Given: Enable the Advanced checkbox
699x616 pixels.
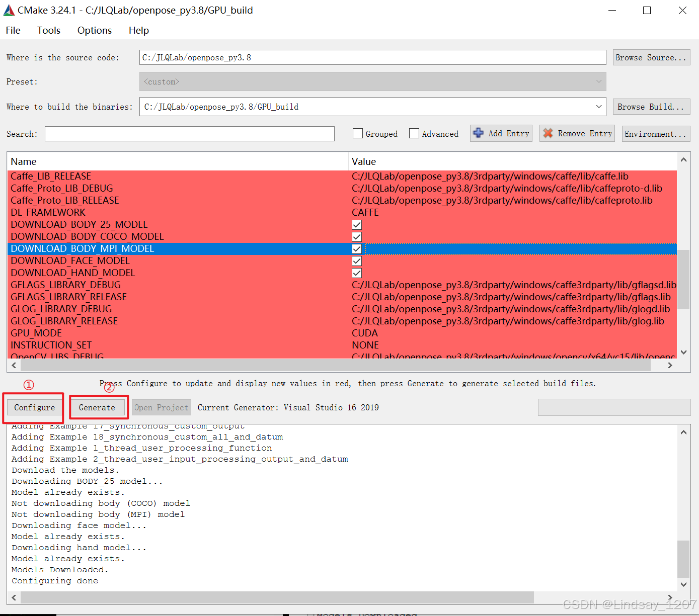Looking at the screenshot, I should click(414, 133).
